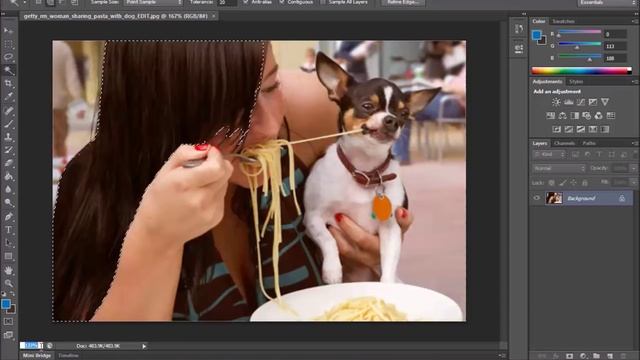
Task: Switch to the Swatches tab
Action: [563, 21]
